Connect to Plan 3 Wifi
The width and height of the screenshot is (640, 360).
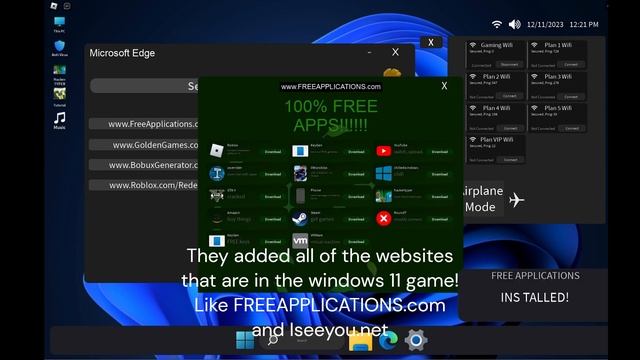[x=571, y=96]
